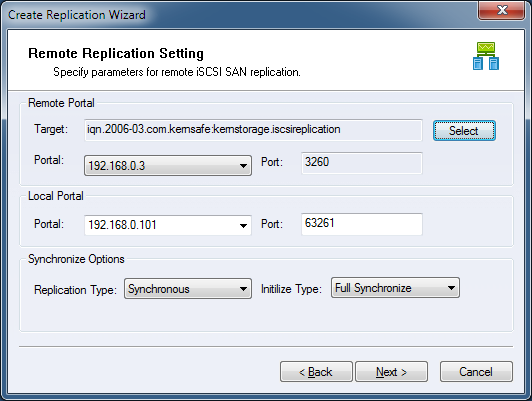Click the Target label
The width and height of the screenshot is (532, 401).
pyautogui.click(x=51, y=129)
